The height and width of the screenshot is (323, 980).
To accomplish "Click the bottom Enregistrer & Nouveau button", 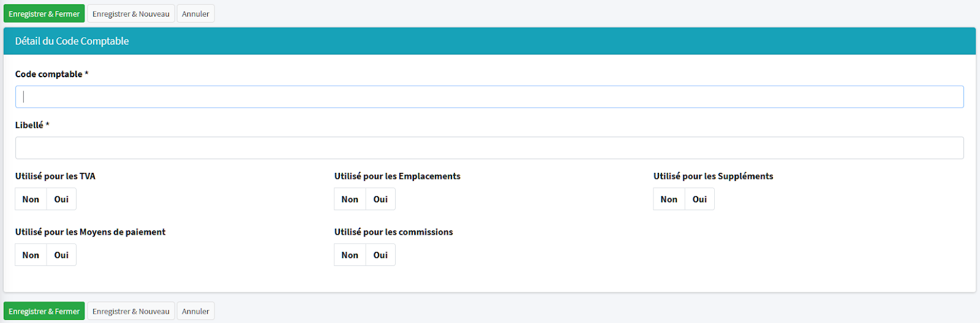I will click(x=130, y=311).
